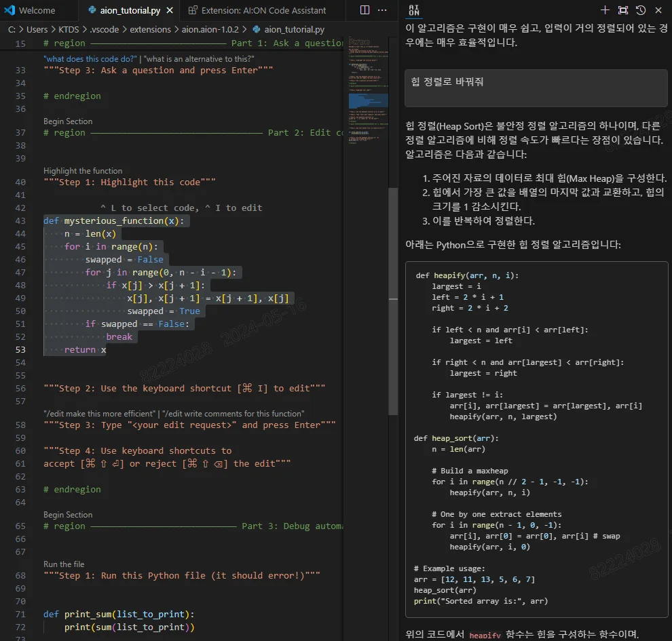Click the split editor icon
The height and width of the screenshot is (641, 672).
[365, 10]
